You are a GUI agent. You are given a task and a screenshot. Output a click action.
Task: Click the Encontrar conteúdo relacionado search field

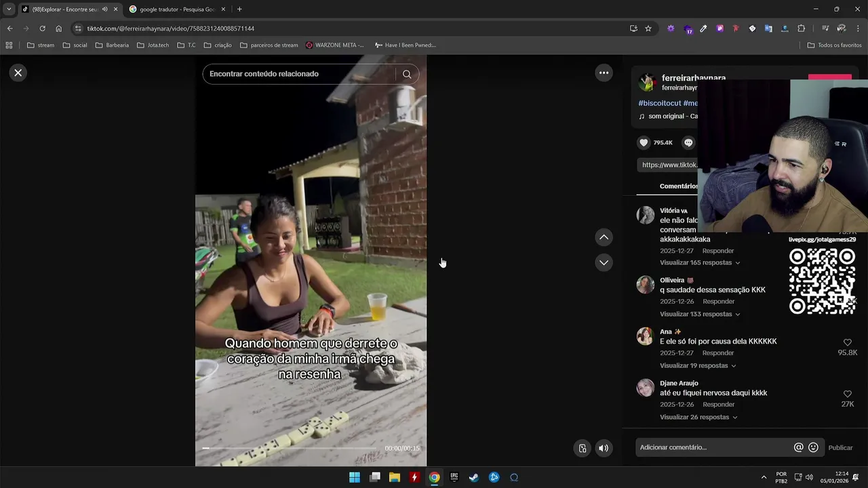298,74
